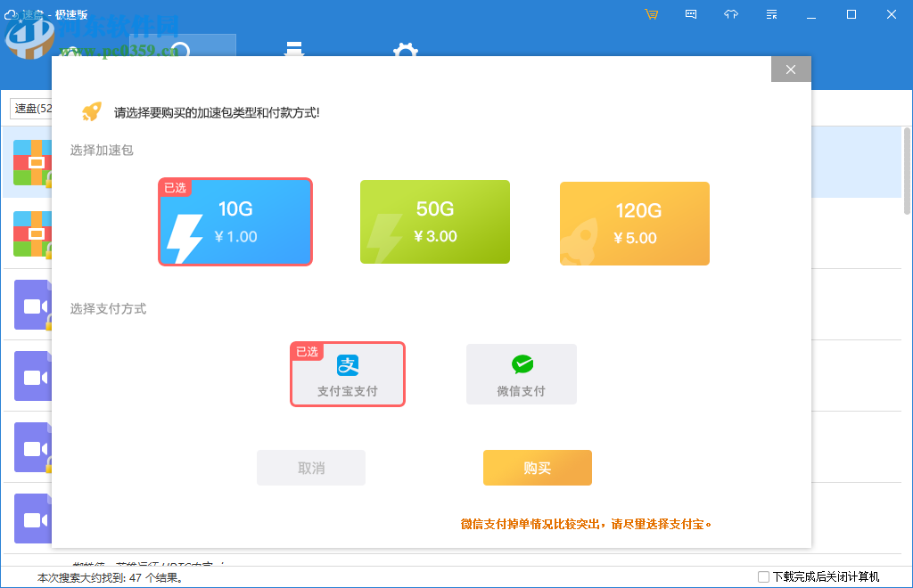
Task: Click the 选择加速包 label
Action: coord(102,150)
